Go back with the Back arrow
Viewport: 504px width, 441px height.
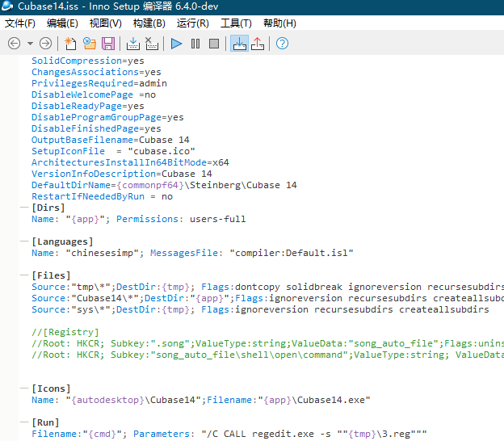(x=15, y=44)
